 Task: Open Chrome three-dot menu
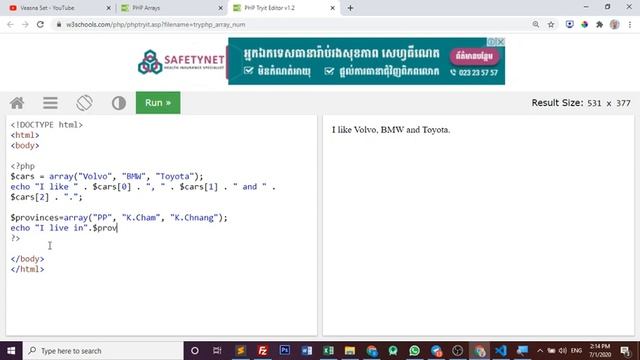click(x=630, y=24)
